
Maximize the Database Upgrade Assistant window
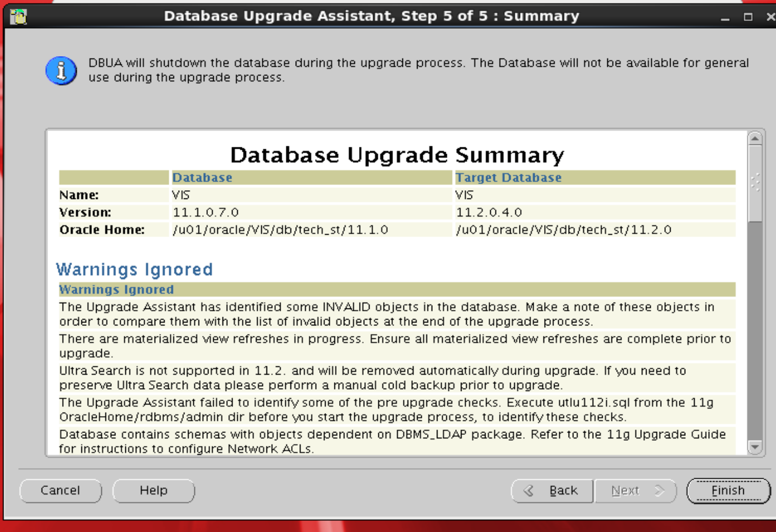(748, 17)
